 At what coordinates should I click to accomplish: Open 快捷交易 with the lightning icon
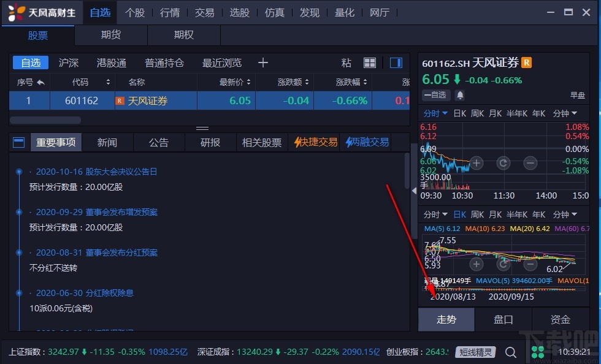click(x=316, y=142)
